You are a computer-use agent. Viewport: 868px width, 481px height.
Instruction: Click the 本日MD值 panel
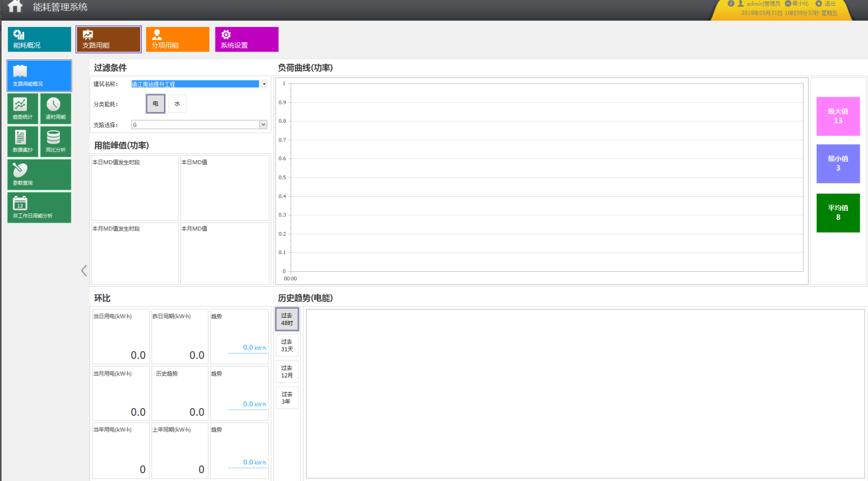coord(224,188)
